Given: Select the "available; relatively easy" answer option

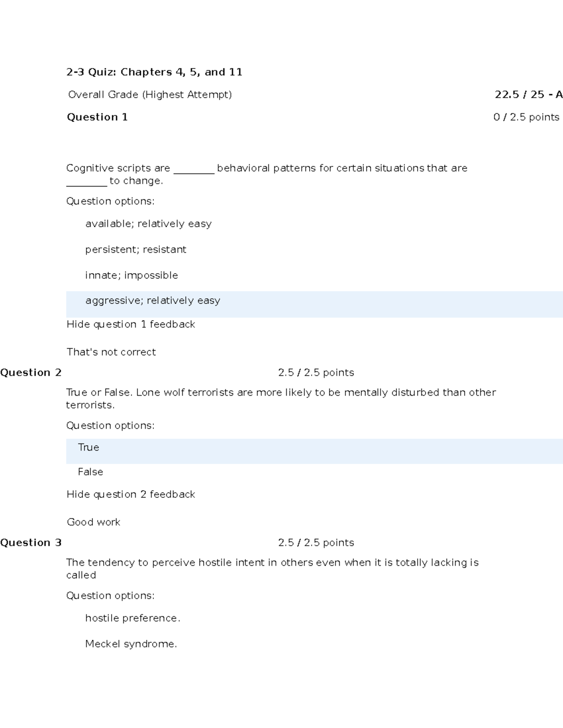Looking at the screenshot, I should point(148,224).
